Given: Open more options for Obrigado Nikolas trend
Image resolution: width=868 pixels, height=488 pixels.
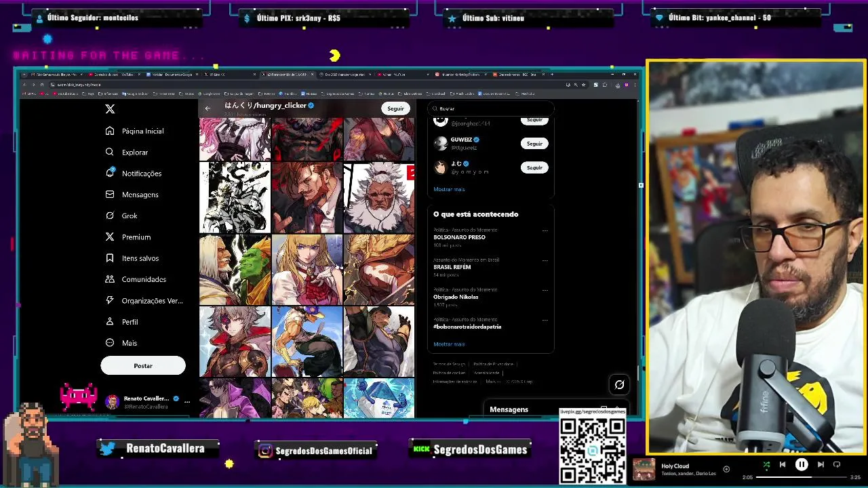Looking at the screenshot, I should coord(545,290).
